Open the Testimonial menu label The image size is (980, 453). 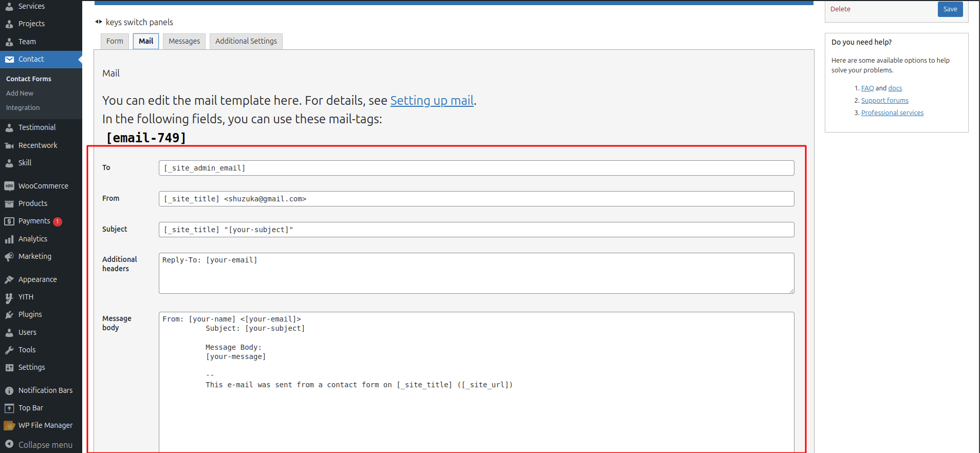(37, 127)
